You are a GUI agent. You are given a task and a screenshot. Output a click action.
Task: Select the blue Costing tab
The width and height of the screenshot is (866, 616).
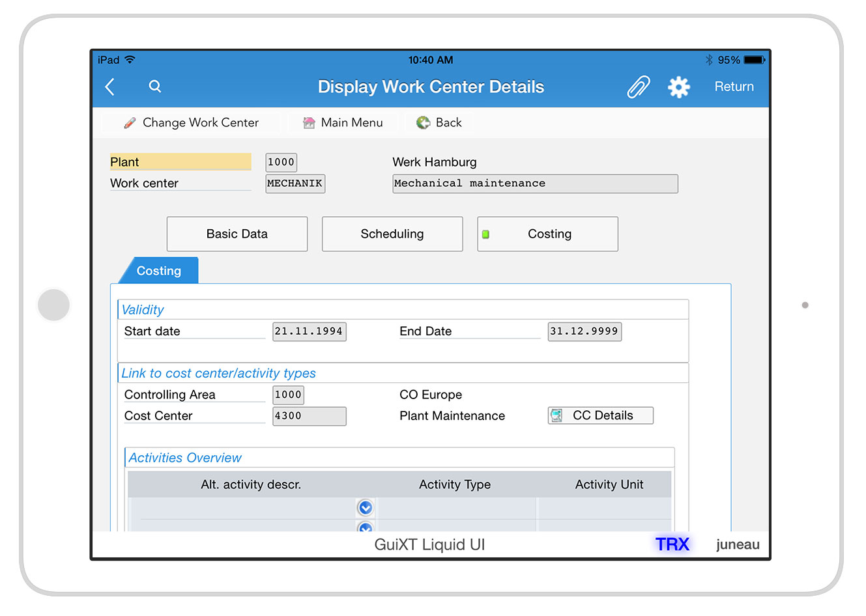[159, 271]
